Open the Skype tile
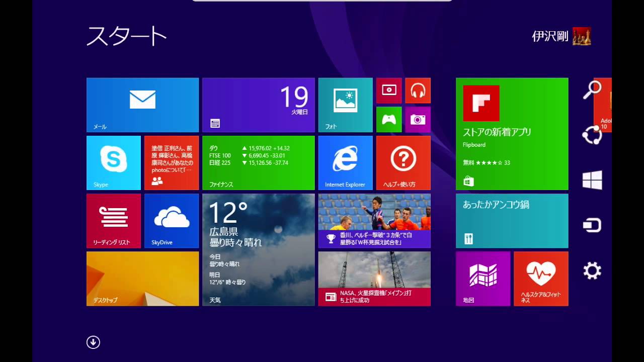The height and width of the screenshot is (362, 644). coord(114,162)
